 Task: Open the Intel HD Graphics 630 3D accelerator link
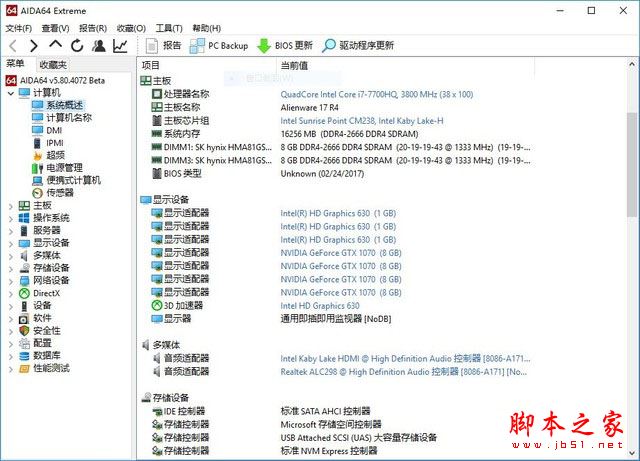click(320, 306)
